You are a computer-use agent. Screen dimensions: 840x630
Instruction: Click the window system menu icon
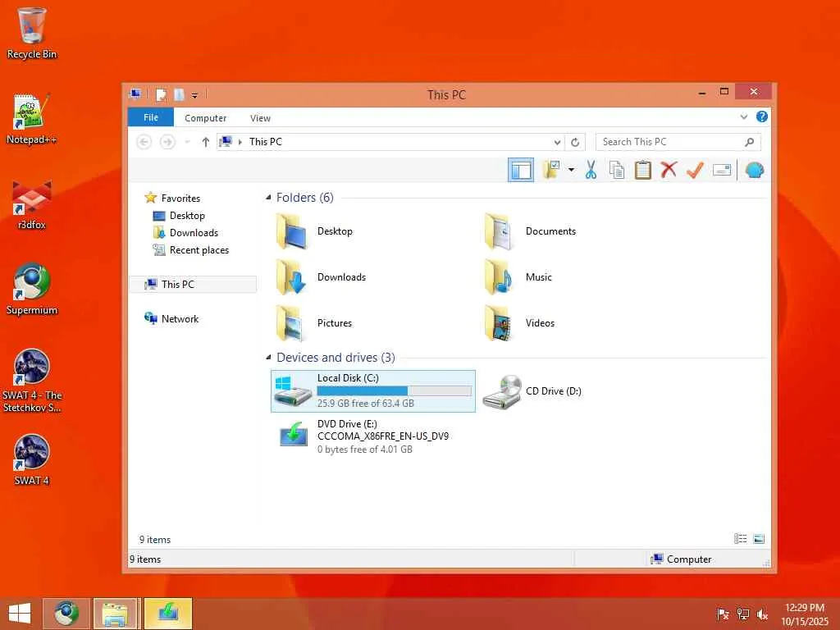click(x=136, y=95)
